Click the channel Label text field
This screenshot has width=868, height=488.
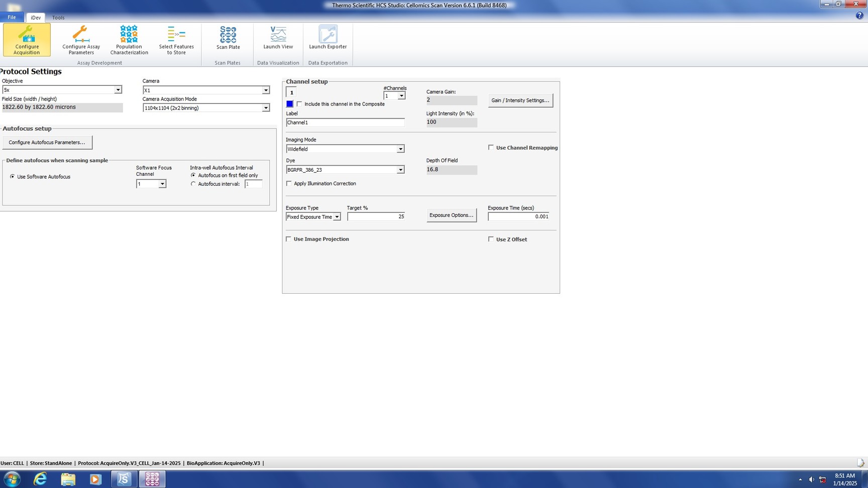[345, 123]
